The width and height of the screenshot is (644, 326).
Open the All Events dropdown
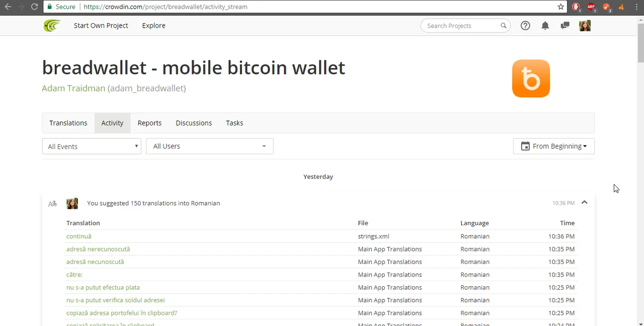click(x=92, y=146)
